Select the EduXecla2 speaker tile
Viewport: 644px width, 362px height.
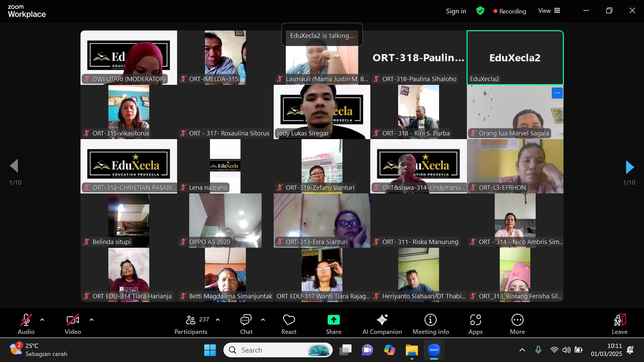(515, 58)
